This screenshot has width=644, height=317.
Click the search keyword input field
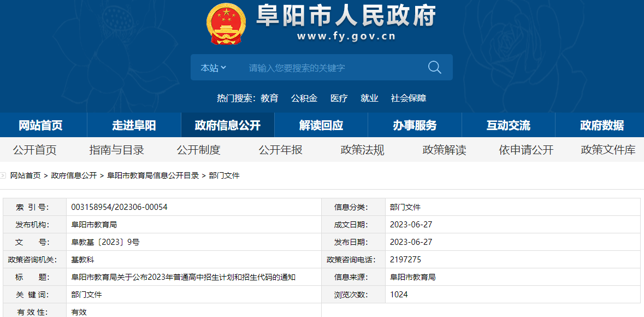click(x=328, y=68)
